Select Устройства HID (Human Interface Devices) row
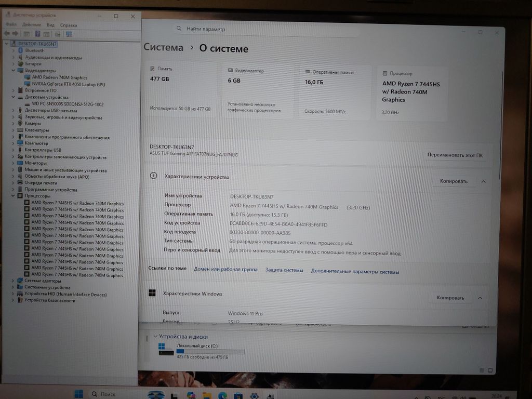 coord(65,294)
